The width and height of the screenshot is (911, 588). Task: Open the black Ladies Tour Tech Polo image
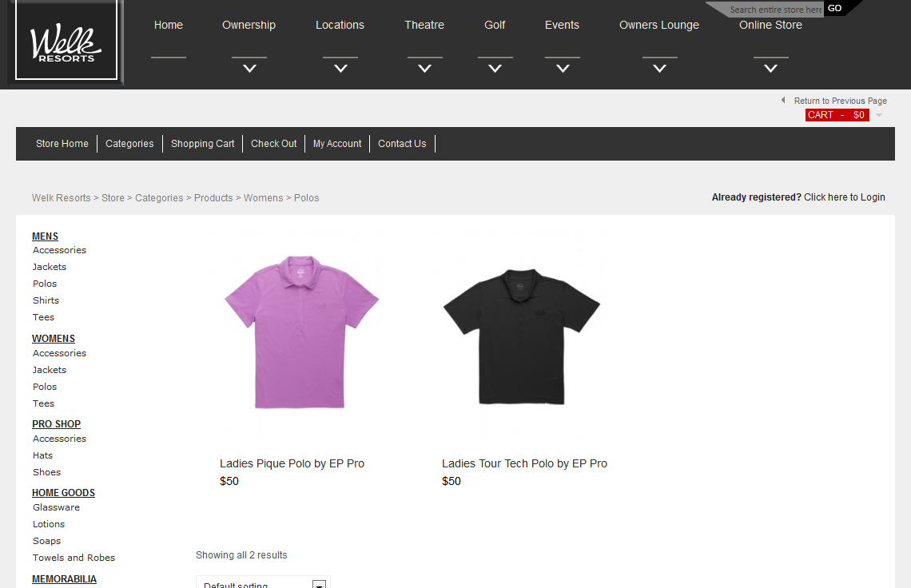tap(522, 336)
